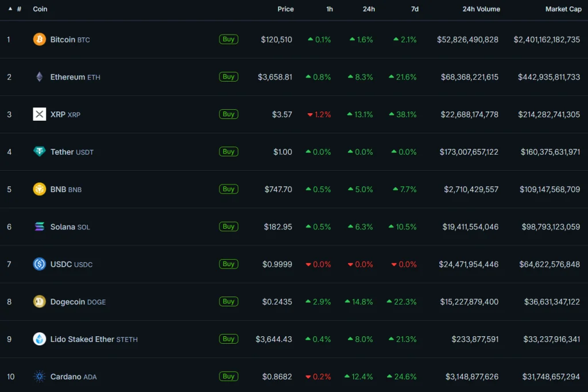This screenshot has width=588, height=392.
Task: Sort by the 24h Volume header
Action: point(481,9)
